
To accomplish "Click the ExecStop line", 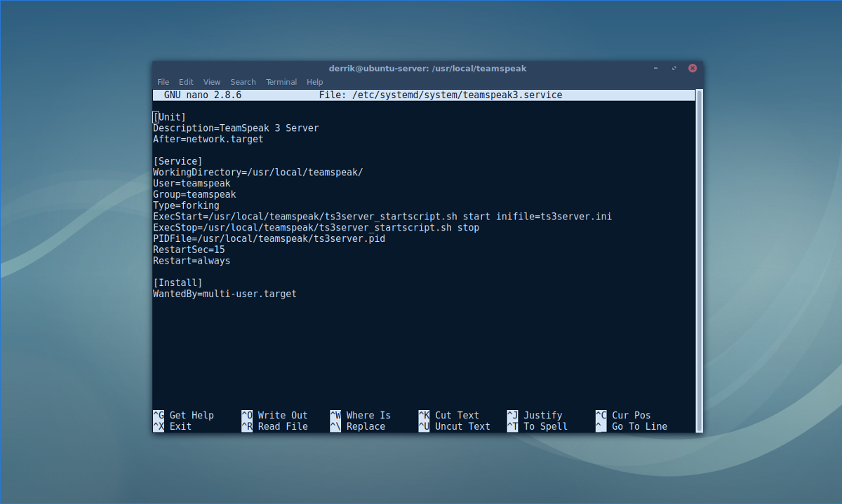I will tap(316, 228).
